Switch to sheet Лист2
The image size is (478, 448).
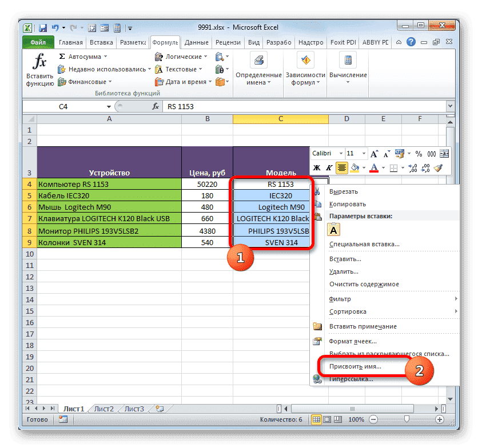click(x=103, y=409)
